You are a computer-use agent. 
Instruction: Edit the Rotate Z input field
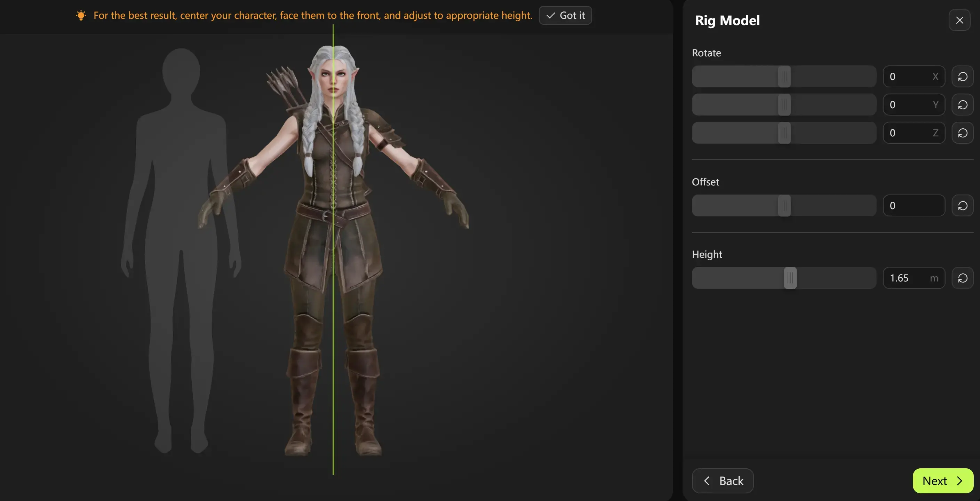(x=914, y=133)
